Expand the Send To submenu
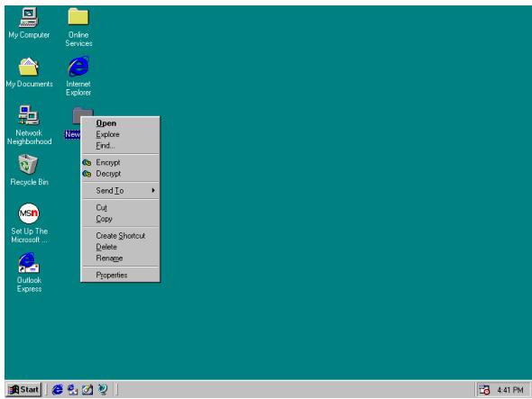 pos(120,191)
